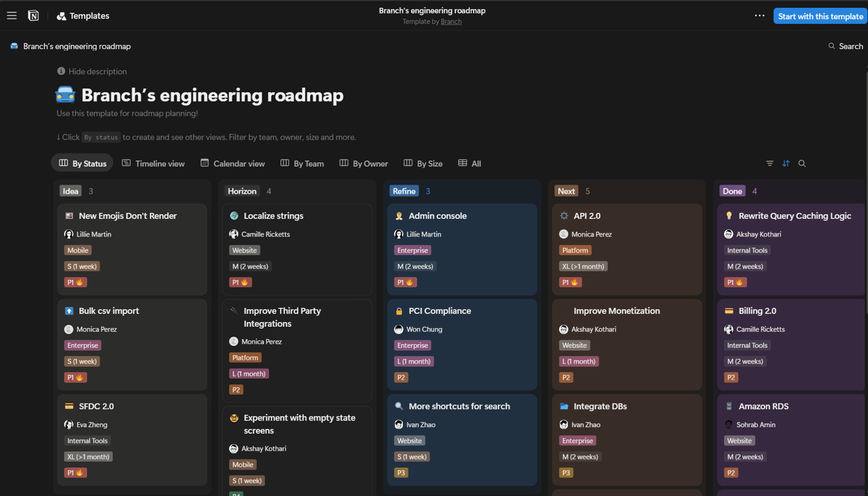Click the Mobile tag on New Emojis Don't Render
This screenshot has width=868, height=496.
(x=77, y=250)
